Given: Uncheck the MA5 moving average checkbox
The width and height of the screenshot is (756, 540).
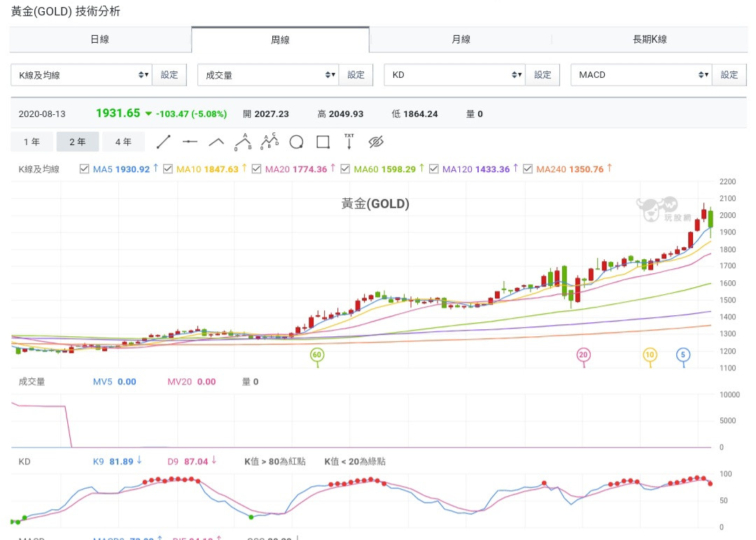Looking at the screenshot, I should [85, 169].
